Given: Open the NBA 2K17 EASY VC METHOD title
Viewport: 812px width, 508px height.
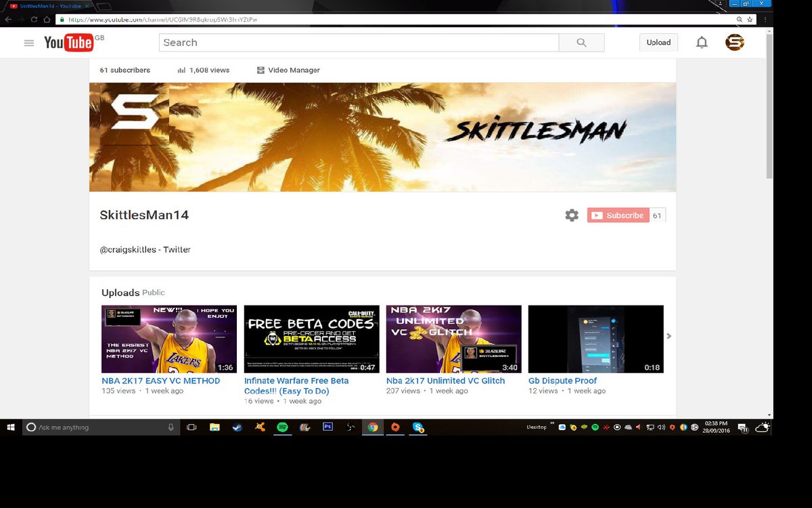Looking at the screenshot, I should tap(161, 381).
